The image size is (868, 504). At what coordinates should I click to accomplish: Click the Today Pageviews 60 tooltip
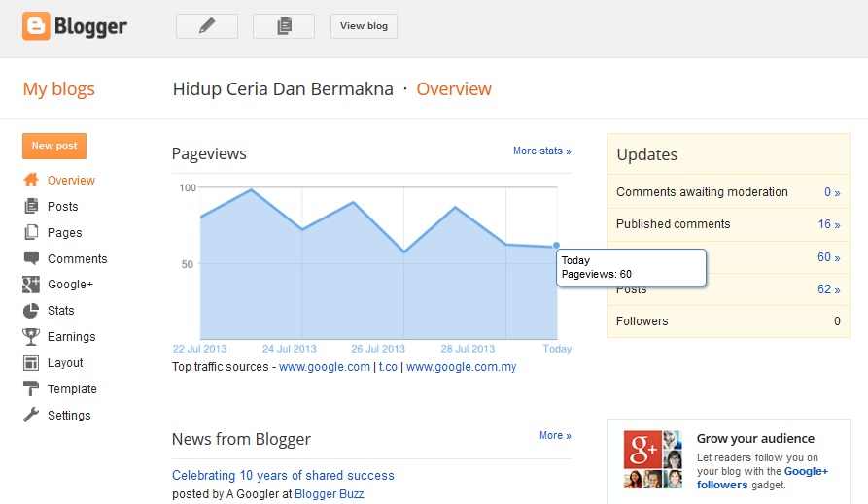coord(631,267)
